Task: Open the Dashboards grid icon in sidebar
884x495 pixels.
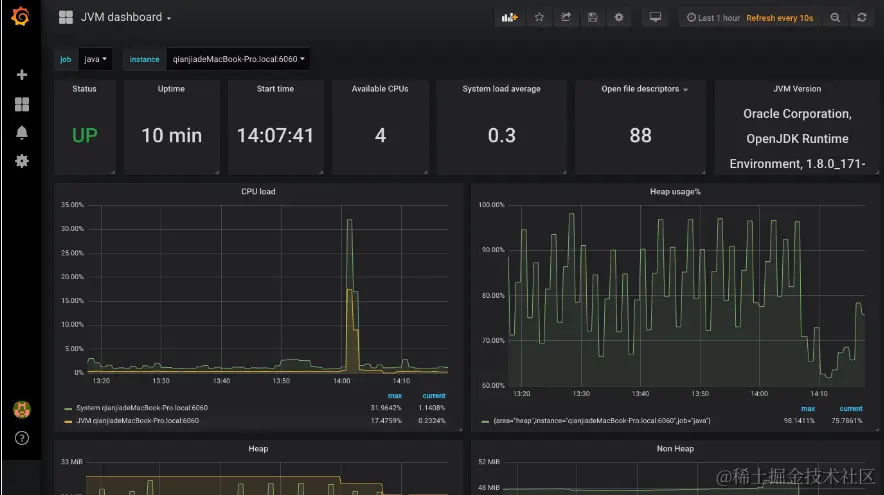Action: point(21,104)
